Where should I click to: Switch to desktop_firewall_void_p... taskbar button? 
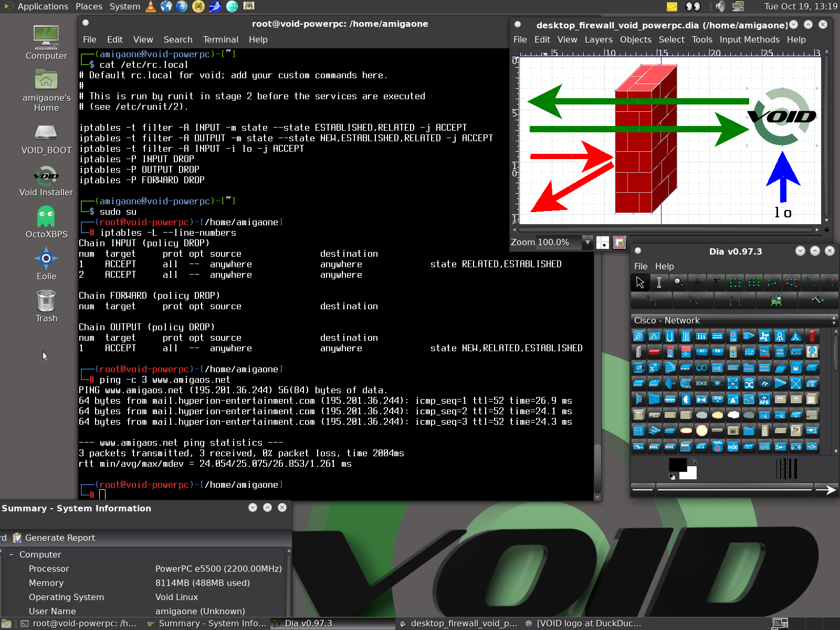(458, 623)
